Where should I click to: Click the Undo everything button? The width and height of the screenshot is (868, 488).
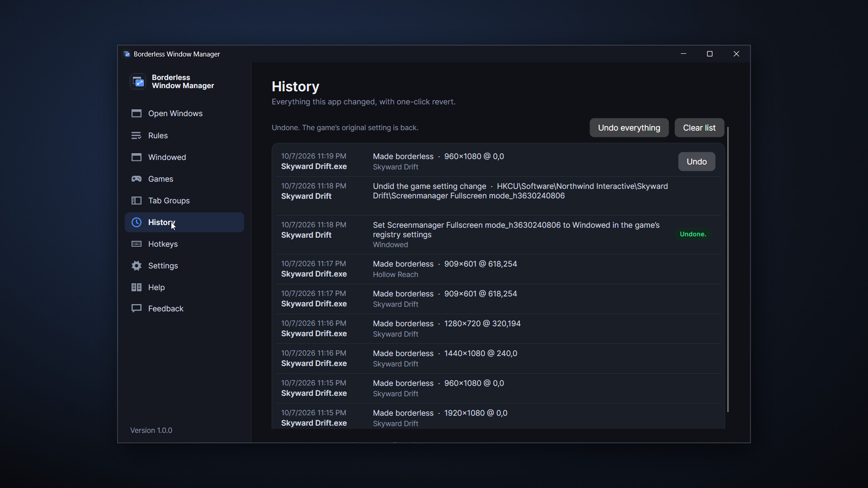[629, 128]
